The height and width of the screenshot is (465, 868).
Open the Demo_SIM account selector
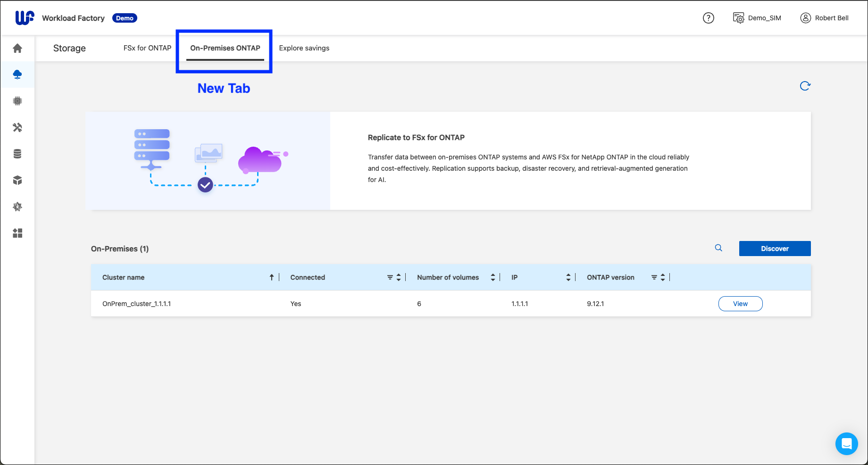pyautogui.click(x=757, y=17)
